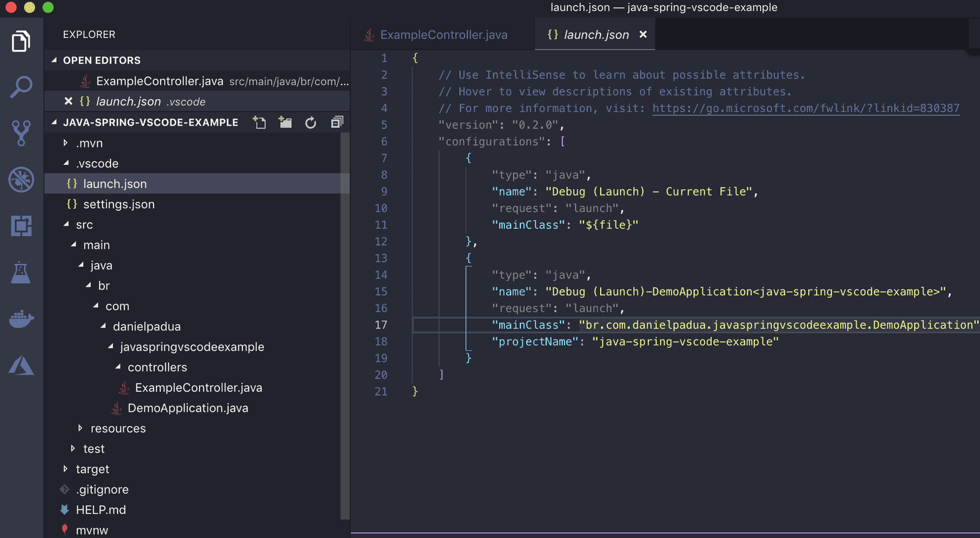Open the Azure extension view
The width and height of the screenshot is (980, 538).
21,365
